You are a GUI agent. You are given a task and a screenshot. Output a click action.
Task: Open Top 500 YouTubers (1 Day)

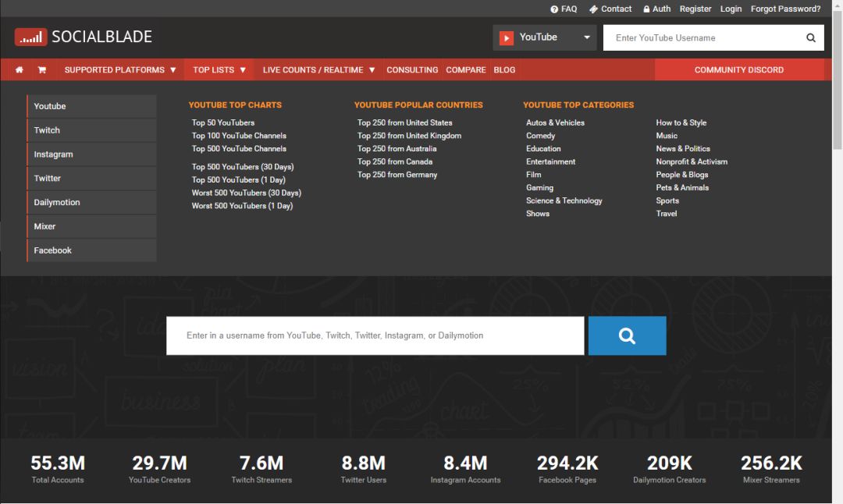point(238,179)
